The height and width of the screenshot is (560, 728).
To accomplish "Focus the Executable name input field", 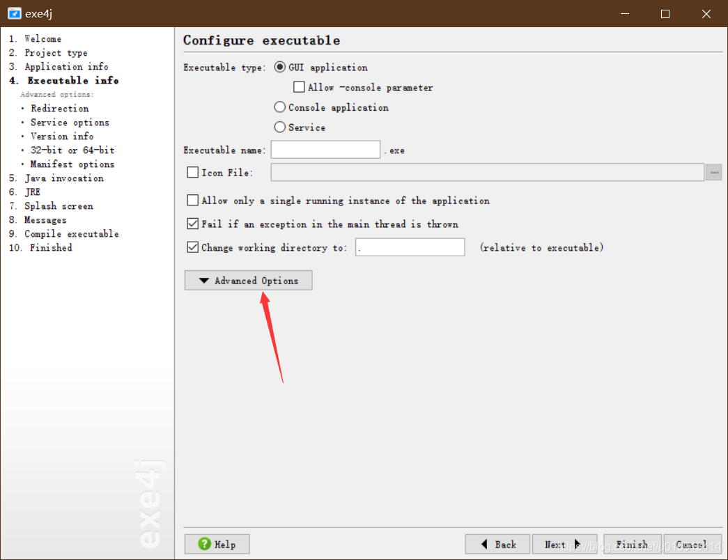I will [325, 150].
